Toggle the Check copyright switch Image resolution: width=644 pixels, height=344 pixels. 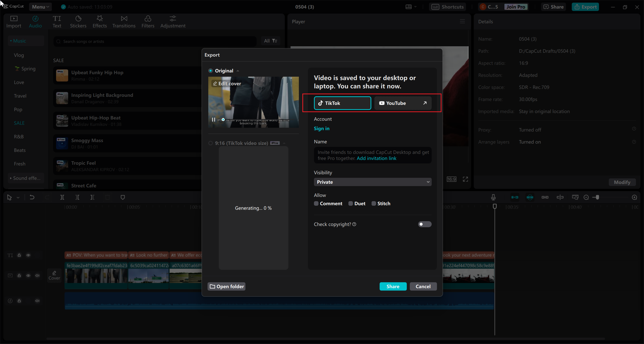pyautogui.click(x=425, y=224)
